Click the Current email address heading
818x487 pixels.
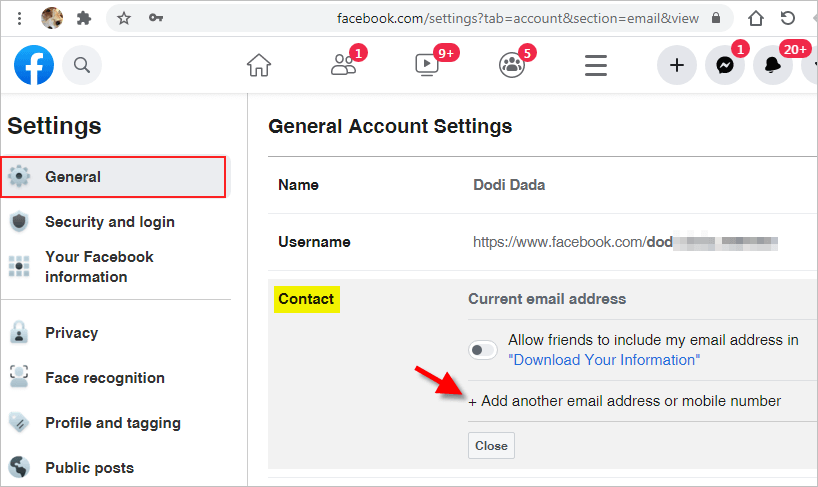(x=547, y=299)
